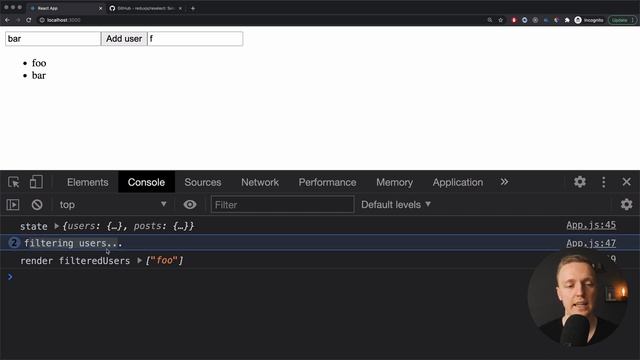Expand the filteredUsers array ["foo"]
Image resolution: width=640 pixels, height=360 pixels.
click(139, 260)
